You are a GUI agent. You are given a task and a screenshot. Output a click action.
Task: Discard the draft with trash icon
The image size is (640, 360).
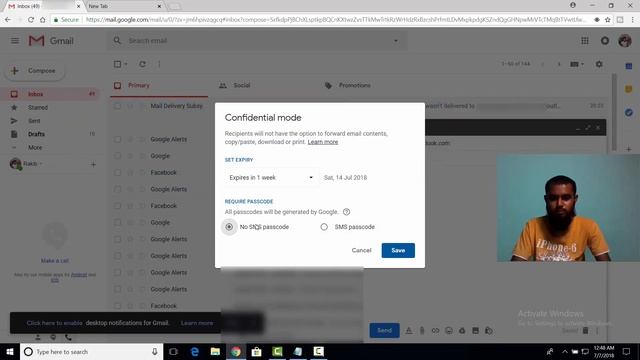pos(585,330)
